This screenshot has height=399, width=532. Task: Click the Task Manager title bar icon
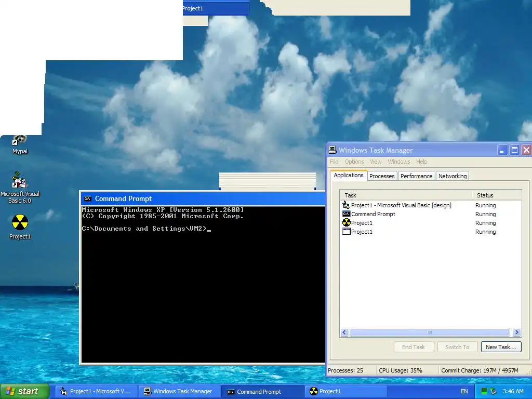(332, 150)
